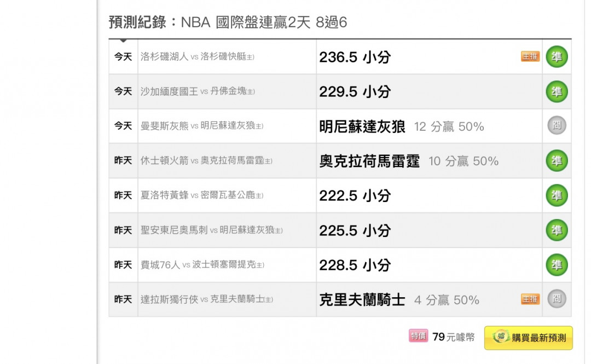Click green 準 icon on Spurs vs Timberwolves row

[557, 230]
